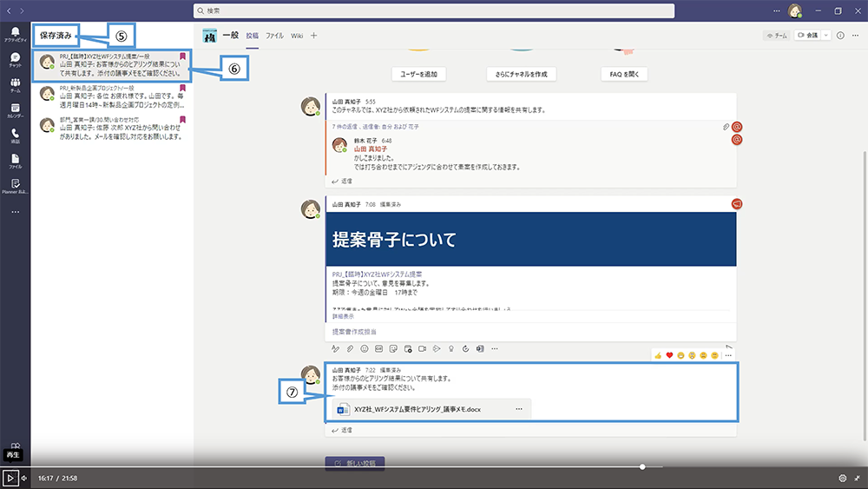Open the Calendar (カレンダー) sidebar icon
868x489 pixels.
pos(15,111)
